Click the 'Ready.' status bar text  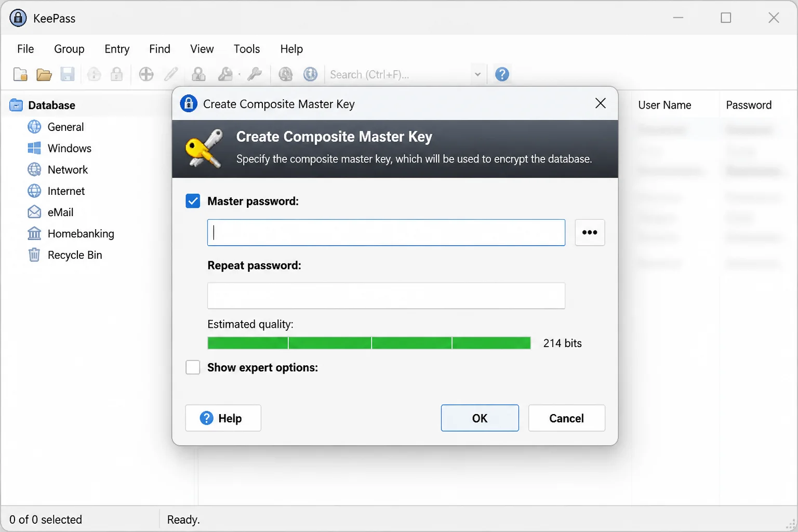pos(183,520)
